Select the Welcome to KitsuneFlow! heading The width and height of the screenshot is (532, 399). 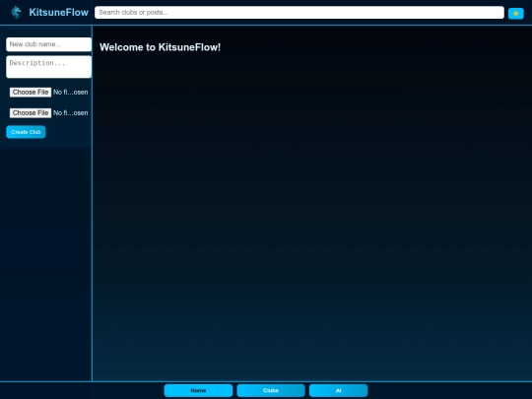click(x=161, y=47)
